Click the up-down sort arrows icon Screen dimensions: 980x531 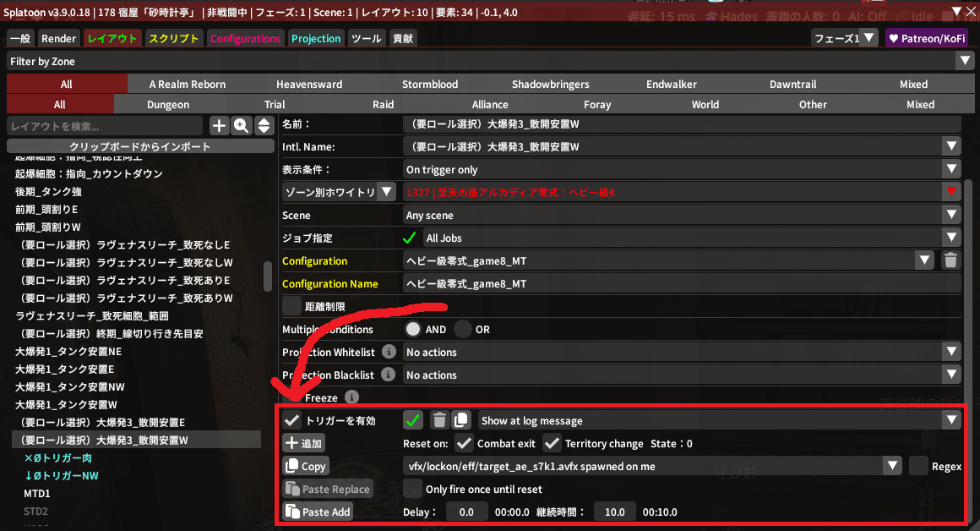coord(264,125)
